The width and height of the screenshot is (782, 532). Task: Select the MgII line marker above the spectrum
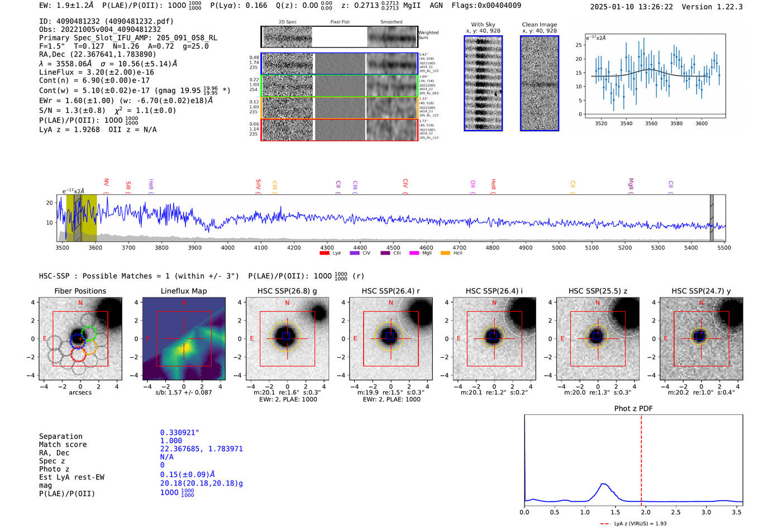coord(631,185)
